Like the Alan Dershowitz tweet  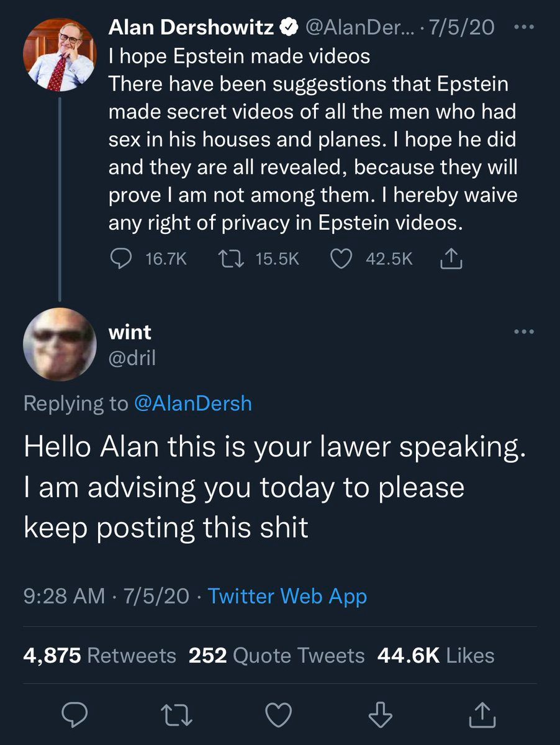pyautogui.click(x=341, y=259)
